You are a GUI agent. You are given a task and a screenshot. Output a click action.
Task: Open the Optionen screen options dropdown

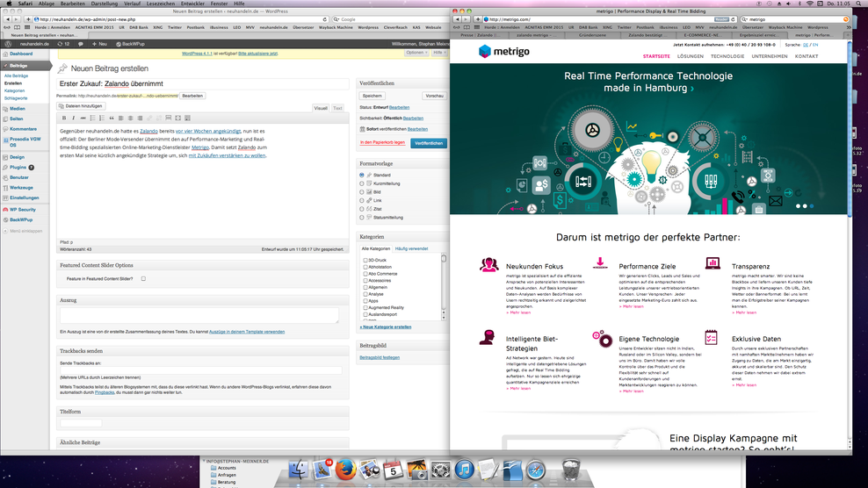pyautogui.click(x=416, y=53)
